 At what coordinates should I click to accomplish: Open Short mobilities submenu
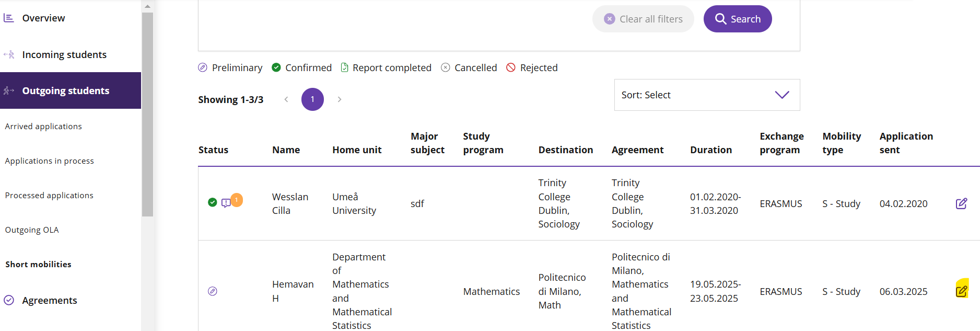tap(38, 265)
